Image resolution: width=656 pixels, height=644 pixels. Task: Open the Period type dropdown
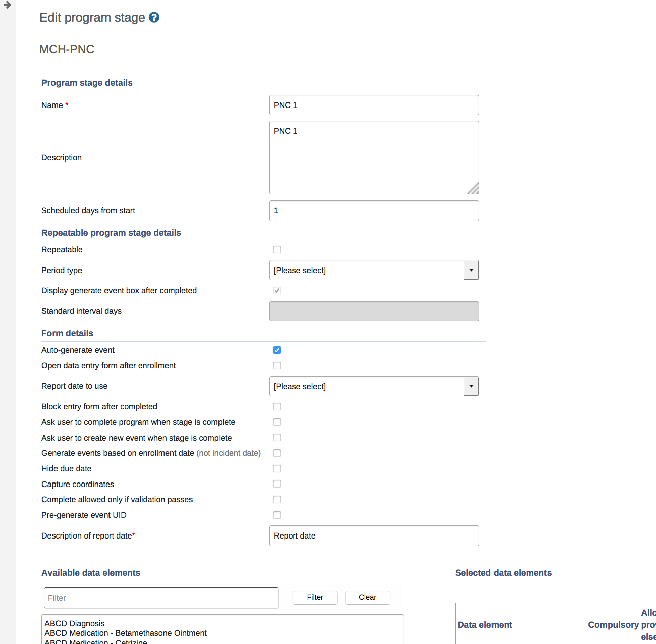[x=374, y=270]
